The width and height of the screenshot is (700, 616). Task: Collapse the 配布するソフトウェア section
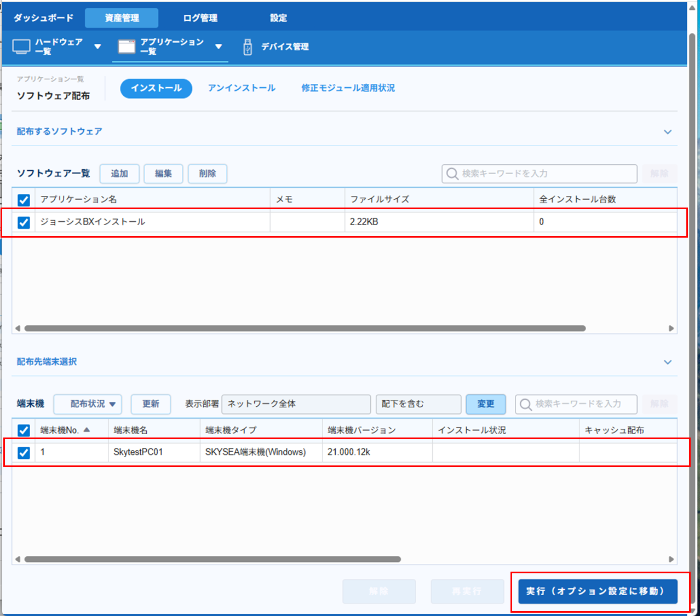pyautogui.click(x=667, y=132)
